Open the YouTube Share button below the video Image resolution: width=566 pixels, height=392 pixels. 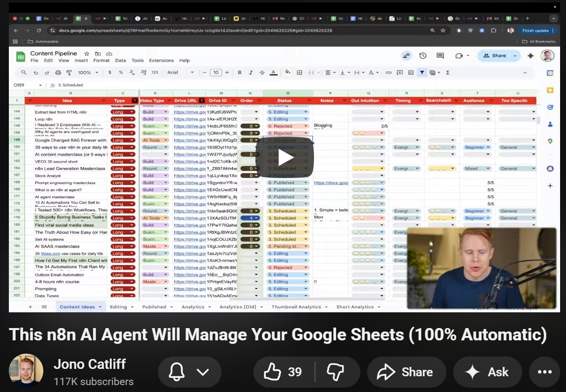point(407,372)
